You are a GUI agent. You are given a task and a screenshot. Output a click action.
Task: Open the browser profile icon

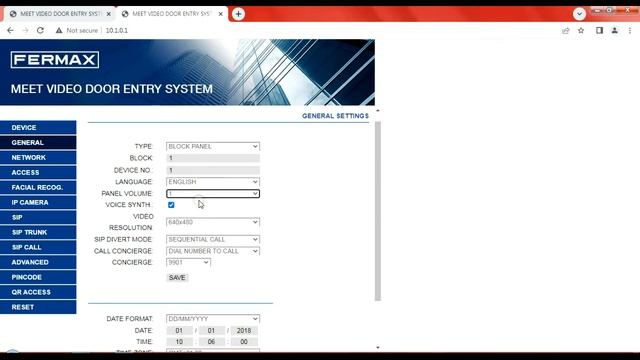pos(615,30)
